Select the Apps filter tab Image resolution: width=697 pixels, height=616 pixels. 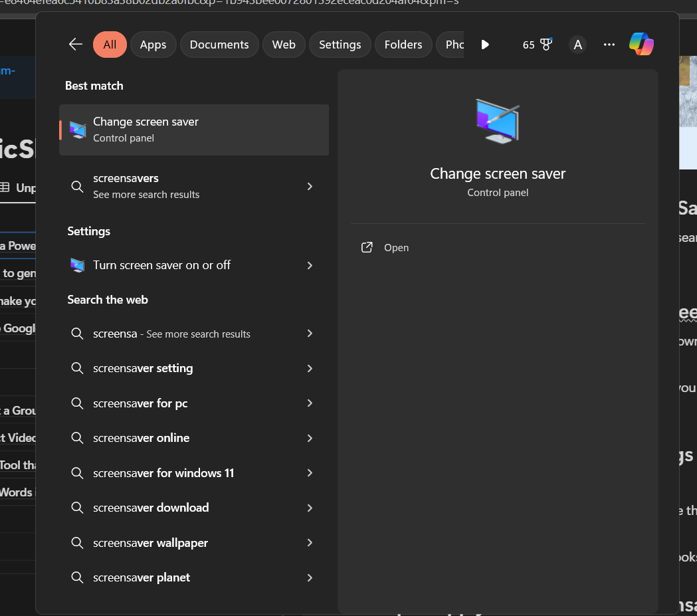[153, 45]
